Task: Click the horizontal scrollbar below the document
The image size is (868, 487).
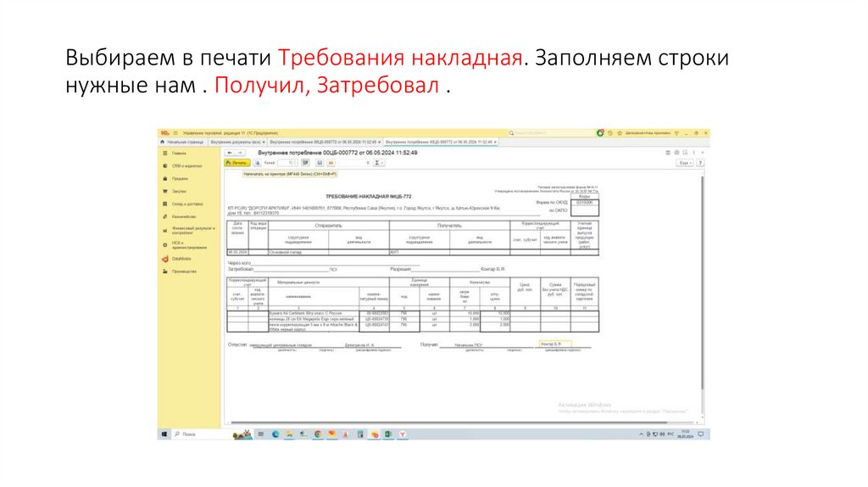Action: pos(448,423)
